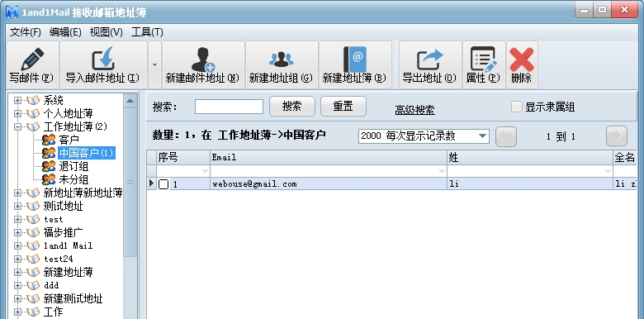Expand the test address book node

[17, 219]
